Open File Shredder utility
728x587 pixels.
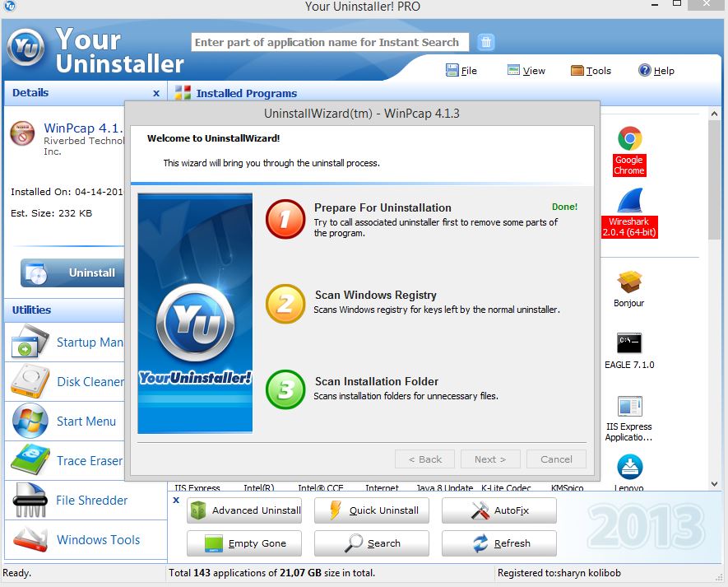[86, 500]
